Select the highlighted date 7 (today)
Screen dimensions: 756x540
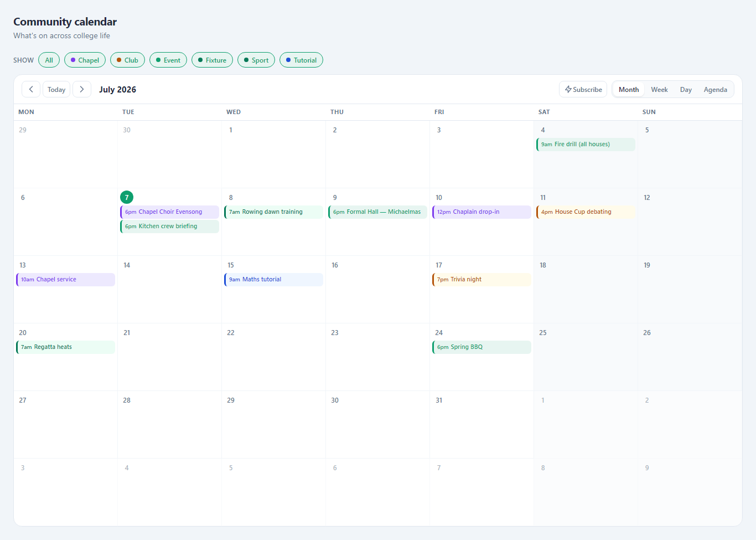[127, 197]
